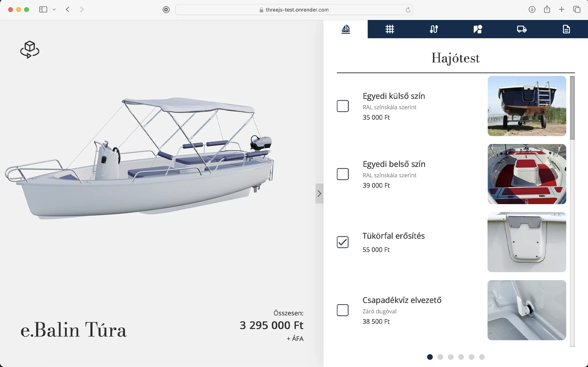
Task: Open Safari sidebar dropdown arrow
Action: [x=54, y=9]
